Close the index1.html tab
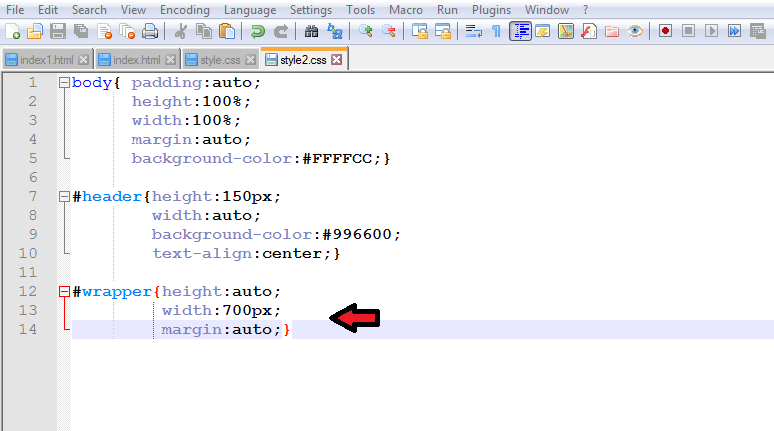 (x=84, y=60)
